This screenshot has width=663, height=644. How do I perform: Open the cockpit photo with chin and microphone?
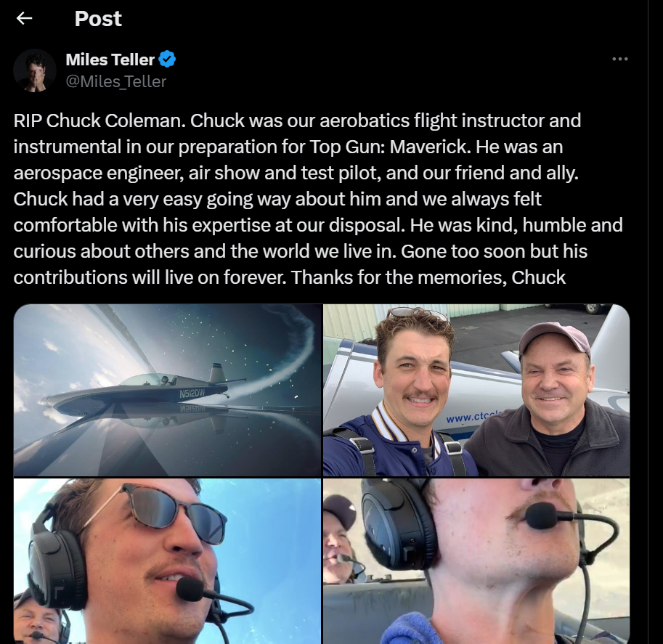click(x=476, y=561)
